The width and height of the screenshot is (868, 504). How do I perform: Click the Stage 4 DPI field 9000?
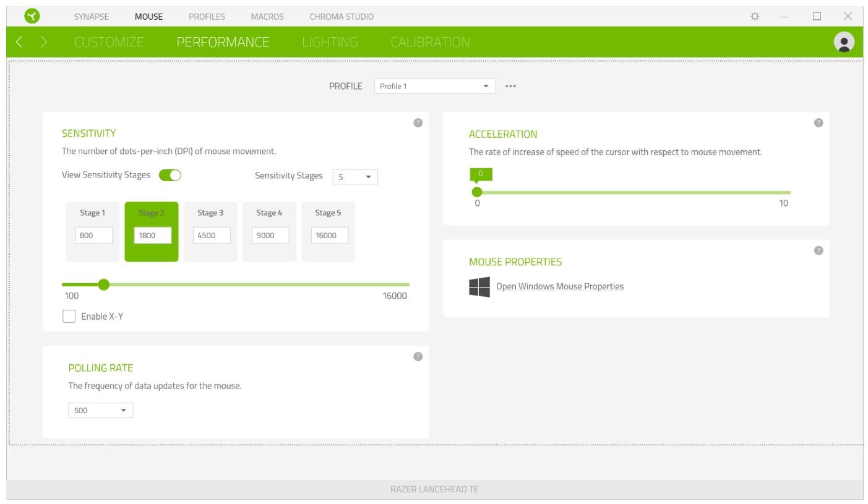(x=270, y=236)
